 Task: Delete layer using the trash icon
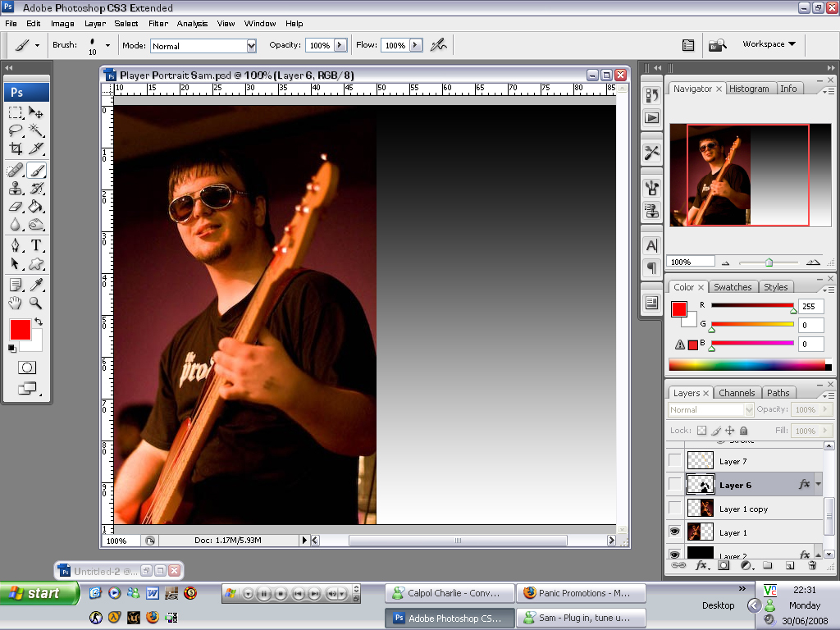812,565
